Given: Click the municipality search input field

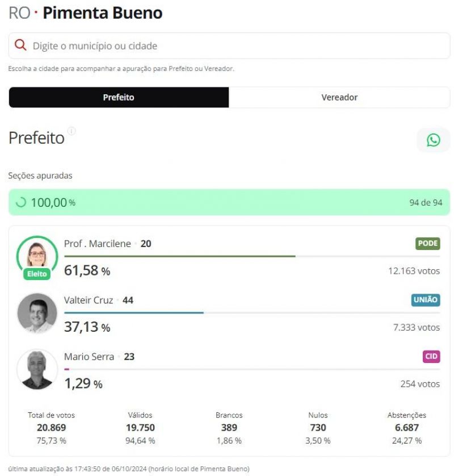Looking at the screenshot, I should [x=227, y=46].
